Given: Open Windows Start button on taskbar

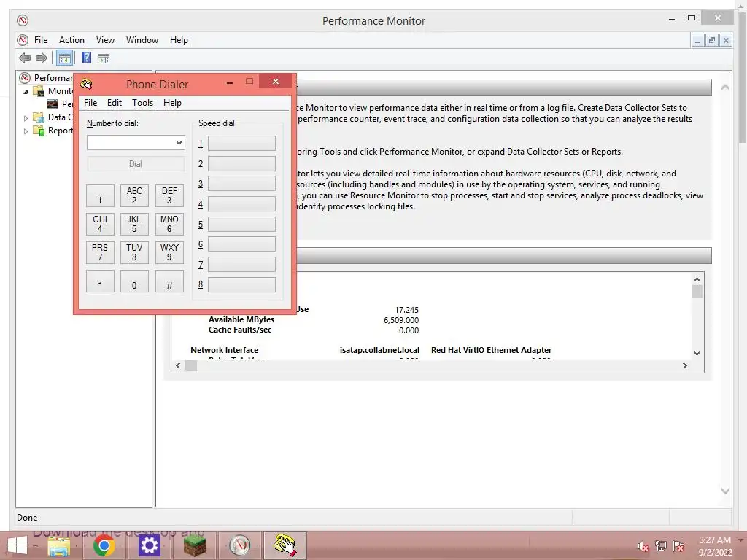Looking at the screenshot, I should (x=18, y=545).
